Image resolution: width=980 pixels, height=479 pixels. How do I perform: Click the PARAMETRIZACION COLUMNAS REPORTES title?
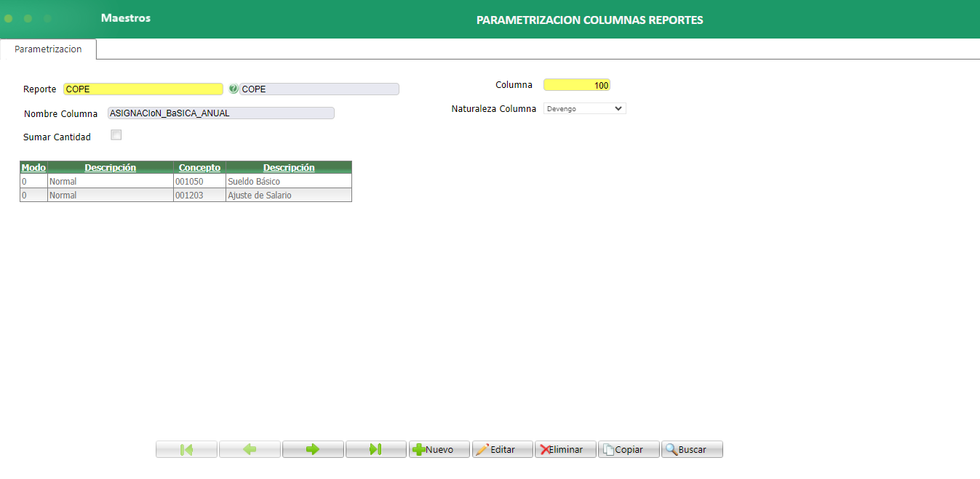coord(589,20)
